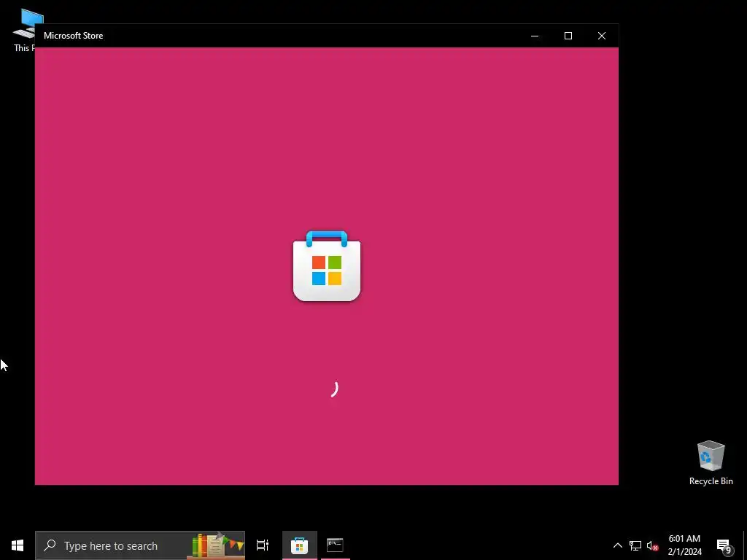Show hidden system tray icons
This screenshot has width=747, height=560.
617,545
